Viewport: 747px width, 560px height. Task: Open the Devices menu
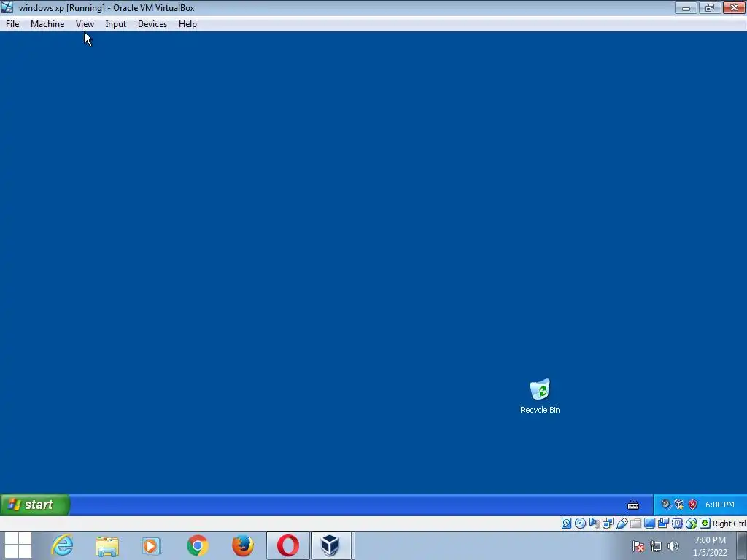[152, 24]
